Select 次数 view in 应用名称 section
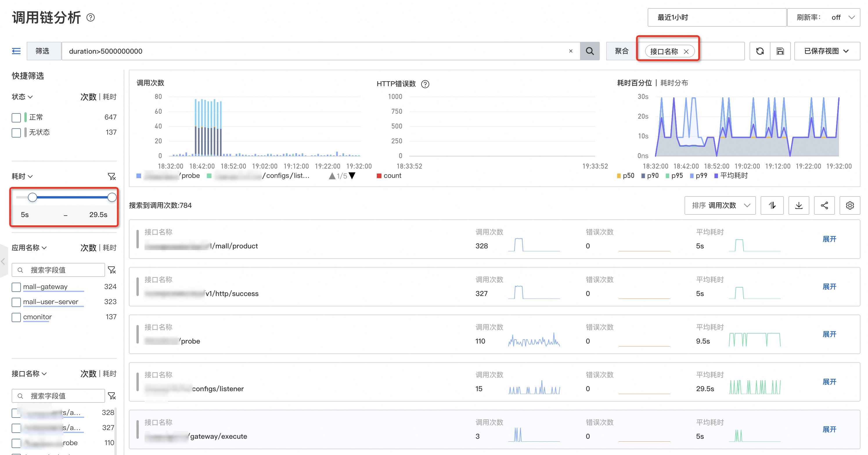 [x=88, y=248]
